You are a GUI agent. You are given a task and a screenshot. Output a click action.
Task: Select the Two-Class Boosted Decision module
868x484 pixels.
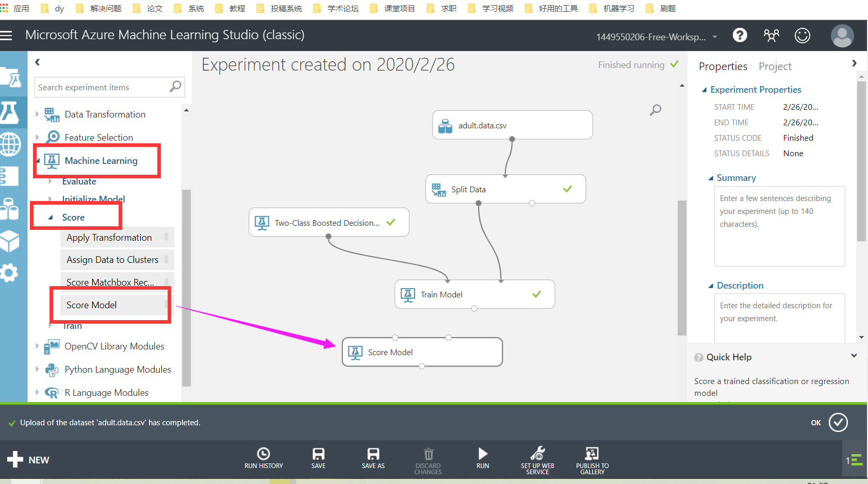coord(329,223)
